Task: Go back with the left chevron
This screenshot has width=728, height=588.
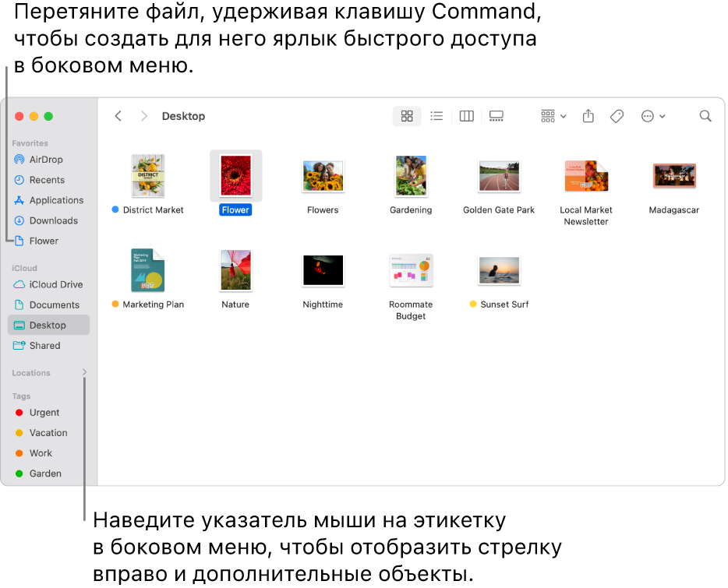Action: click(x=118, y=116)
